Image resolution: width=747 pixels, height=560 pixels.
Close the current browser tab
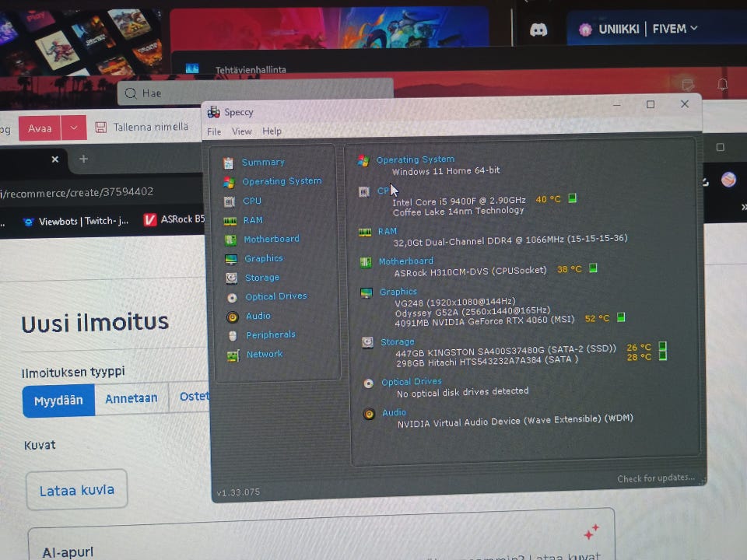tap(54, 159)
